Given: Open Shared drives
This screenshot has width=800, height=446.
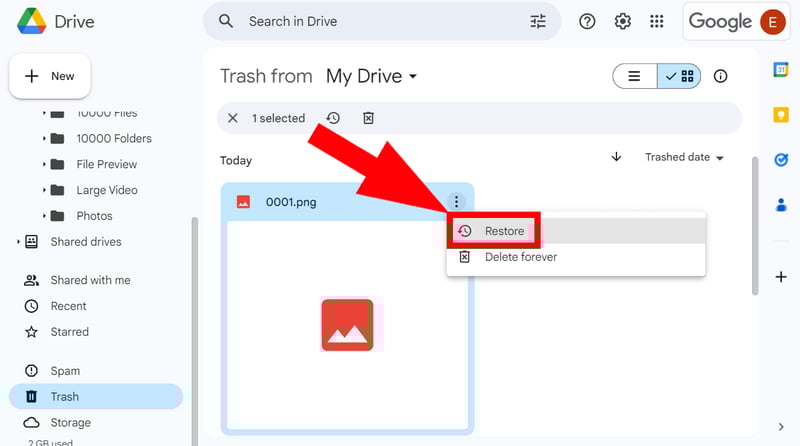Looking at the screenshot, I should coord(86,241).
